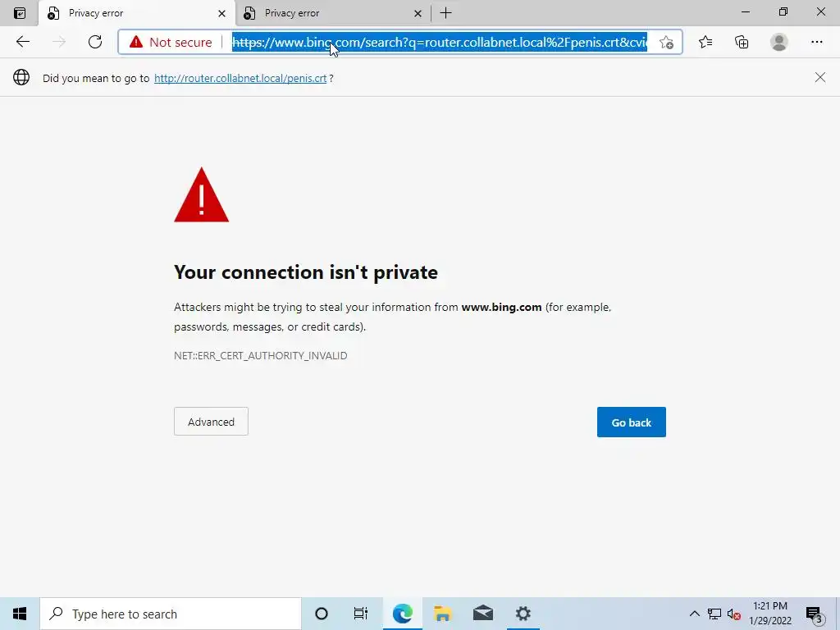Open Task View from the taskbar
Screen dimensions: 840x630
click(361, 614)
